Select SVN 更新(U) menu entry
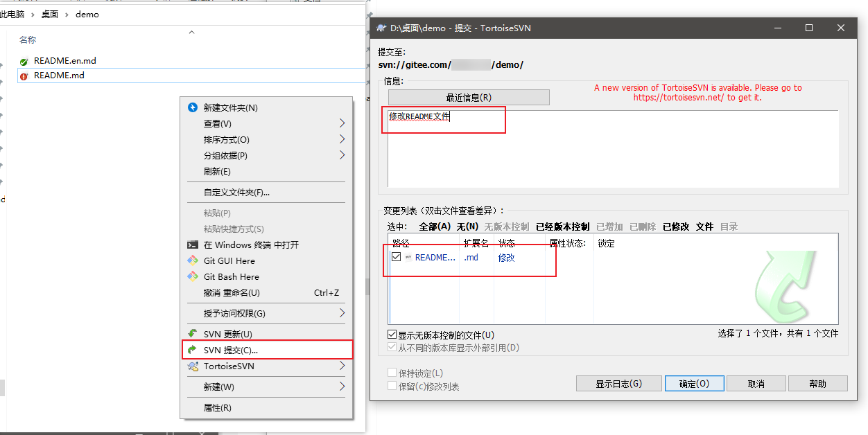The width and height of the screenshot is (868, 435). 266,334
